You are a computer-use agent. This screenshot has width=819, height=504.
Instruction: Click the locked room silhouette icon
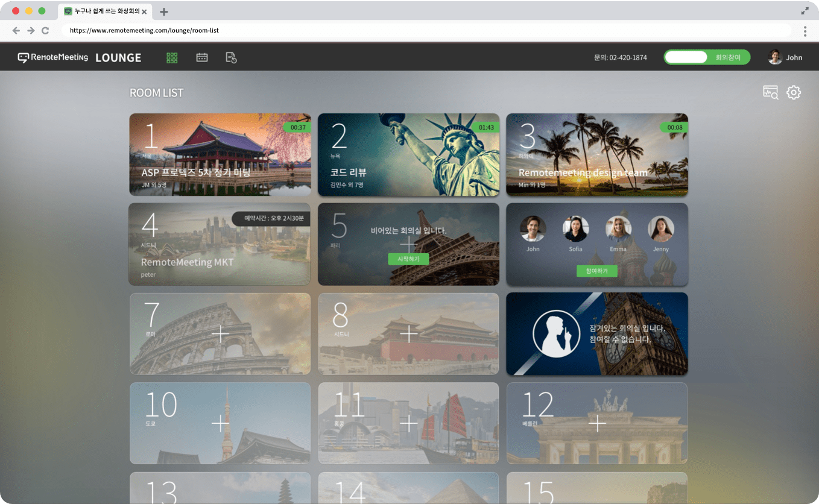[x=556, y=333]
